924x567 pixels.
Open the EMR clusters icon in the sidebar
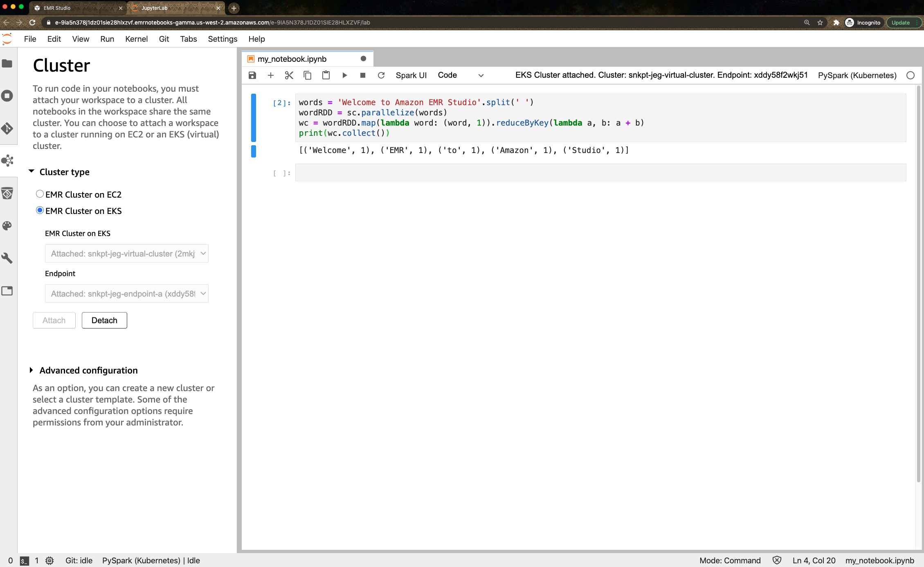click(x=7, y=160)
